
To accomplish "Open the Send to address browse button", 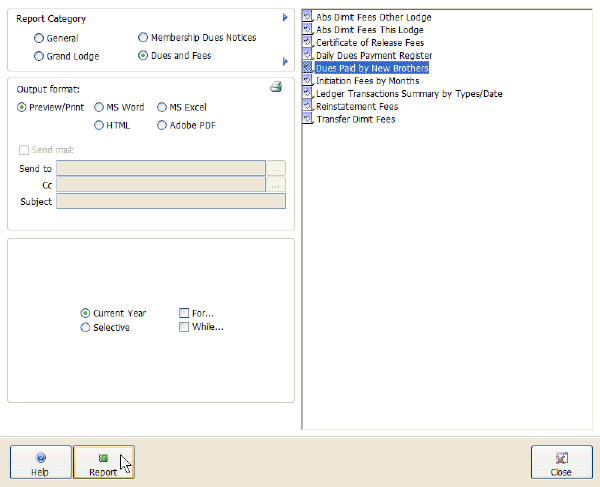I will (x=277, y=168).
